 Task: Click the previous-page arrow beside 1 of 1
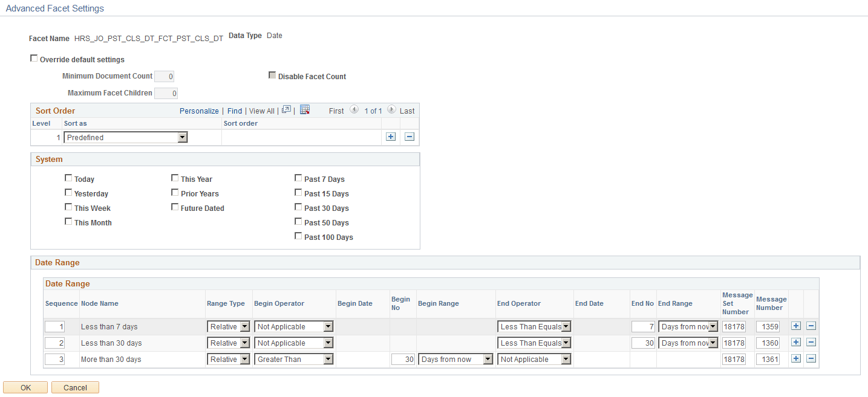(x=354, y=110)
